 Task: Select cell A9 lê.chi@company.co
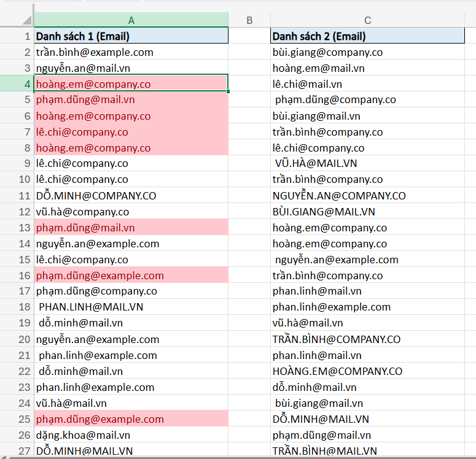131,163
